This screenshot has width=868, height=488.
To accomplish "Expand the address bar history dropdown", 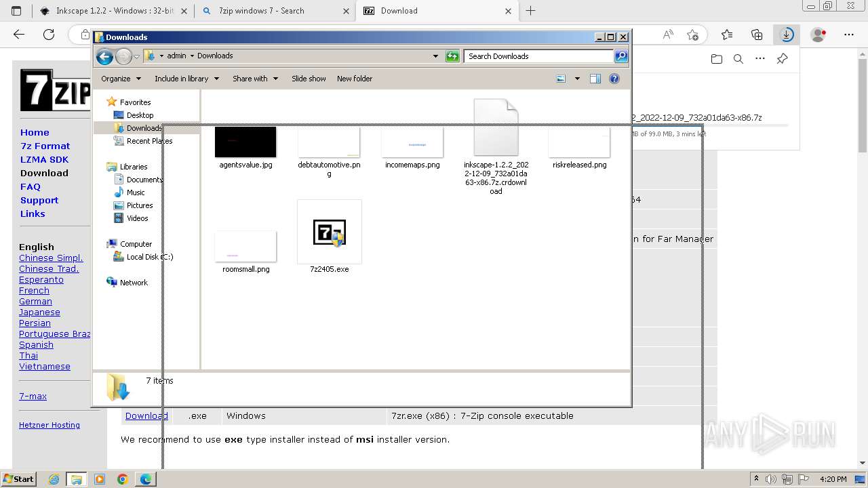I will click(435, 56).
